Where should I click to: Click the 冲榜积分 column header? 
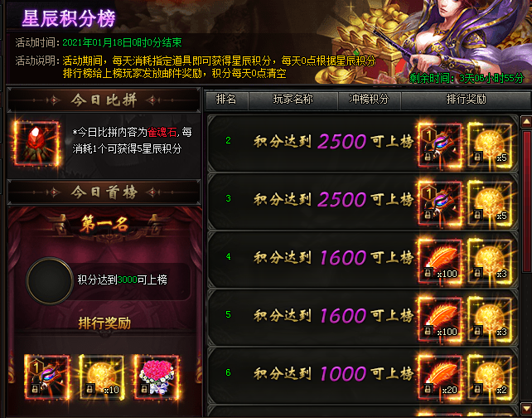point(369,100)
